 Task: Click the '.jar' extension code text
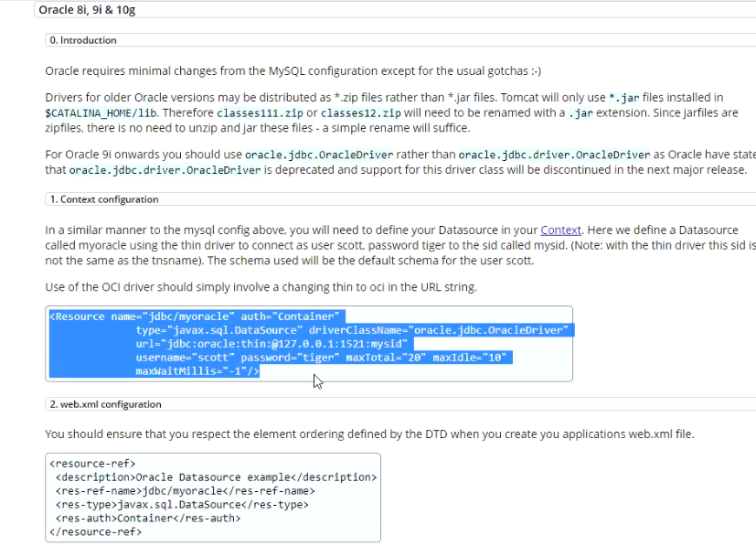pos(580,112)
